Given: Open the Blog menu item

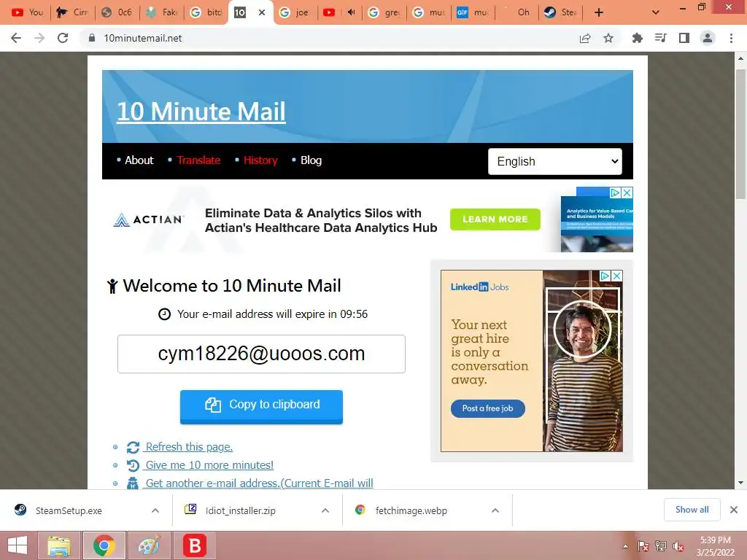Looking at the screenshot, I should tap(311, 160).
